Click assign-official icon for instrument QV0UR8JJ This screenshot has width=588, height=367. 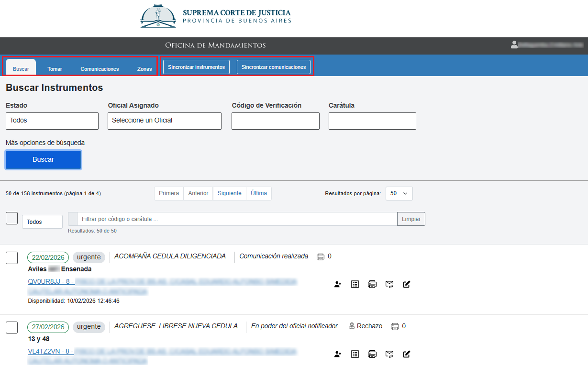338,284
